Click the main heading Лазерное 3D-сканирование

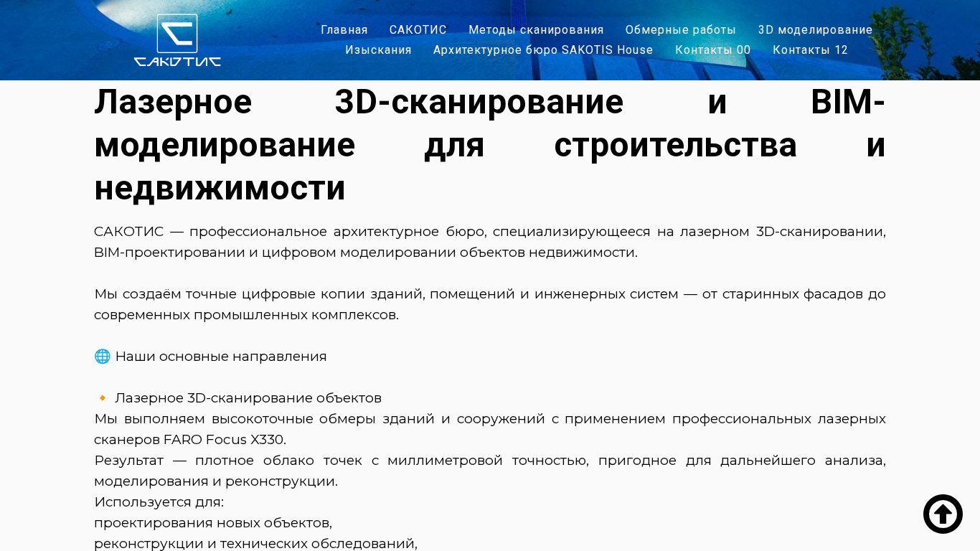490,145
